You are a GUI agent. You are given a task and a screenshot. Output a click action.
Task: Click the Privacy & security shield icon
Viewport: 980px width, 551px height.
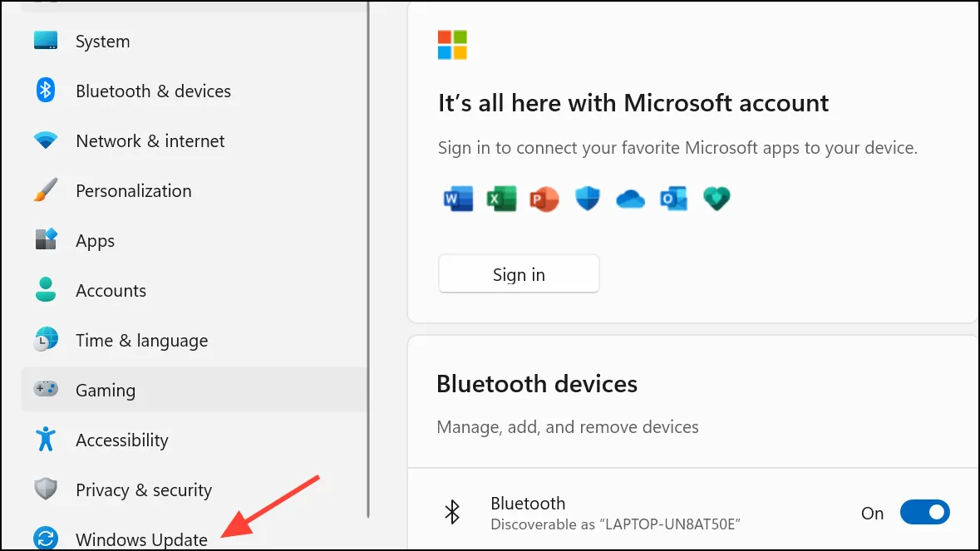point(46,489)
